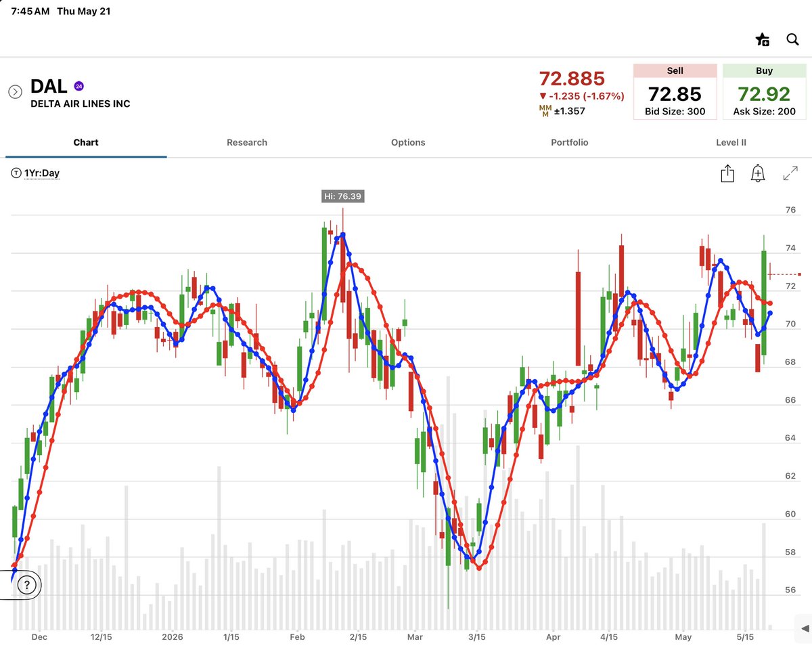Image resolution: width=812 pixels, height=652 pixels.
Task: Create a price alert with bell icon
Action: [758, 173]
